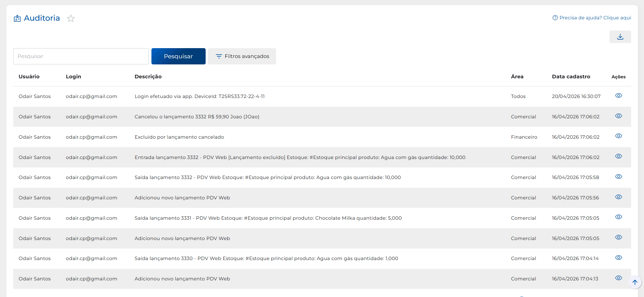Click the 'Login' column header
The height and width of the screenshot is (297, 644).
click(74, 77)
